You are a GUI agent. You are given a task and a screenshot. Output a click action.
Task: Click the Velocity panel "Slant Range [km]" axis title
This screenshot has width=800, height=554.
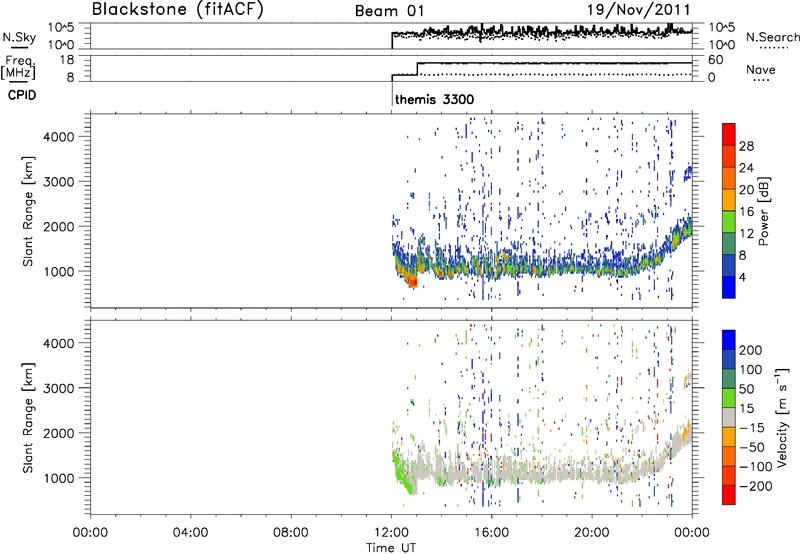click(x=28, y=418)
